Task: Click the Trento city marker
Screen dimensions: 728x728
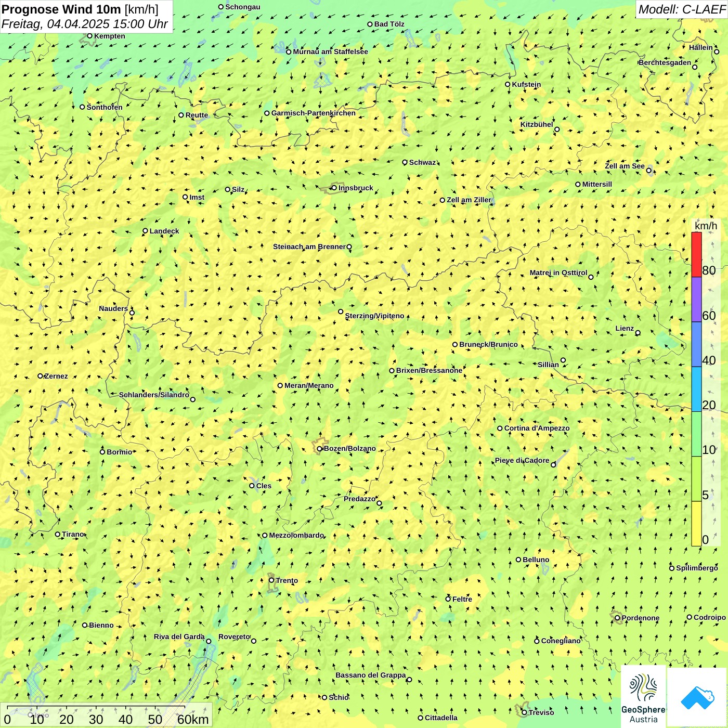Action: click(271, 580)
